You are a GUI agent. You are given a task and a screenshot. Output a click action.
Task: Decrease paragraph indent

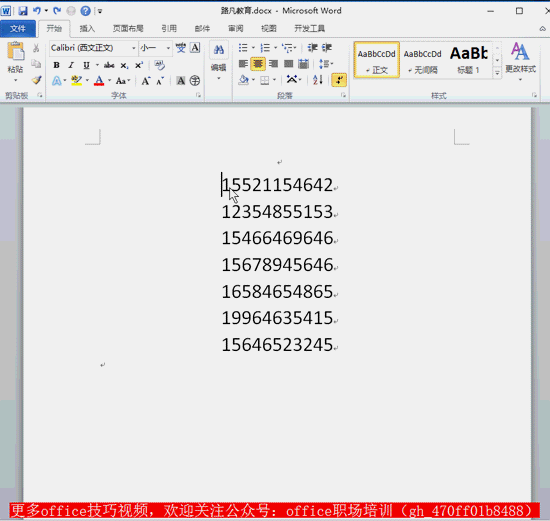click(312, 48)
